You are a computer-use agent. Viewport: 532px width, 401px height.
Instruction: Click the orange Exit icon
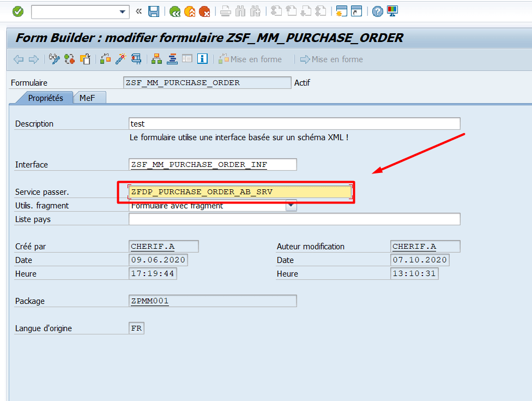190,12
